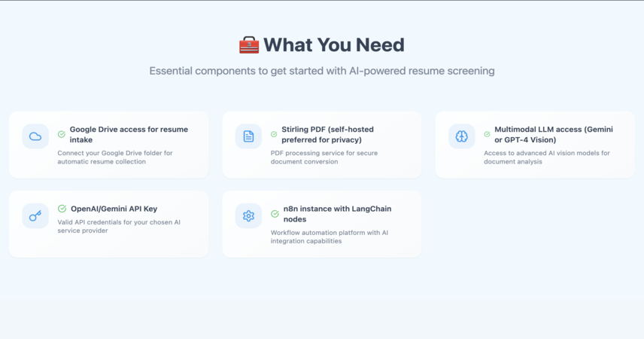
Task: Click green checkmark beside OpenAI/Gemini API Key
Action: click(x=62, y=209)
